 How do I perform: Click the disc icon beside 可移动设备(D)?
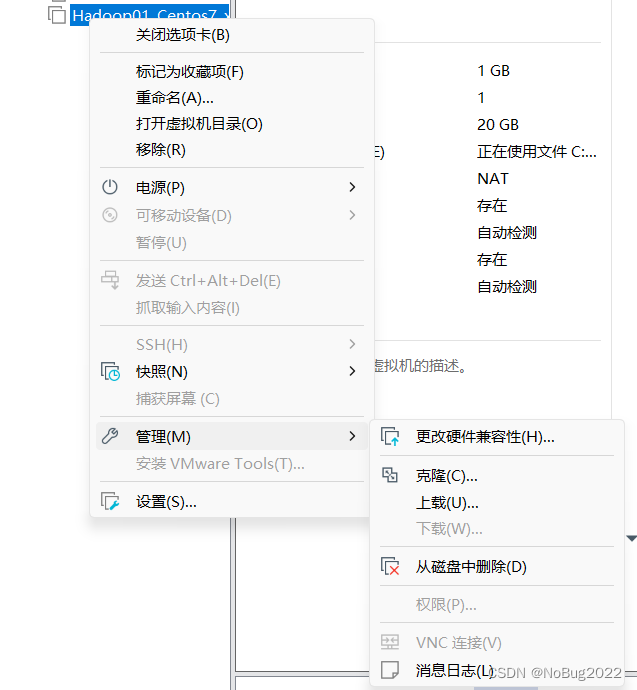pos(110,215)
